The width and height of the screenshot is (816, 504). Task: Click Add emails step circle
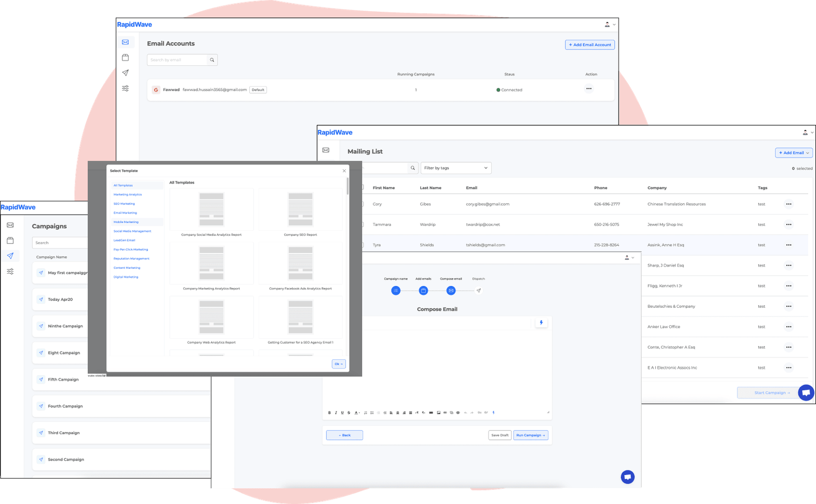pyautogui.click(x=423, y=290)
